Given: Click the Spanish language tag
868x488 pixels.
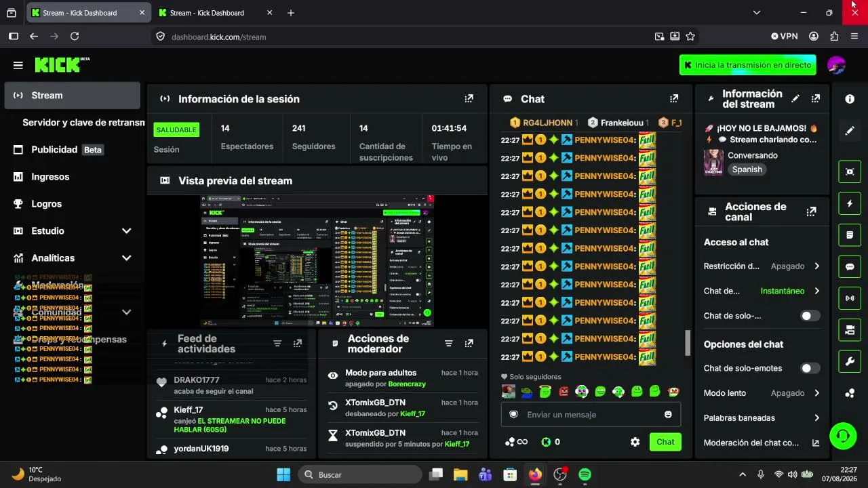Looking at the screenshot, I should 747,169.
